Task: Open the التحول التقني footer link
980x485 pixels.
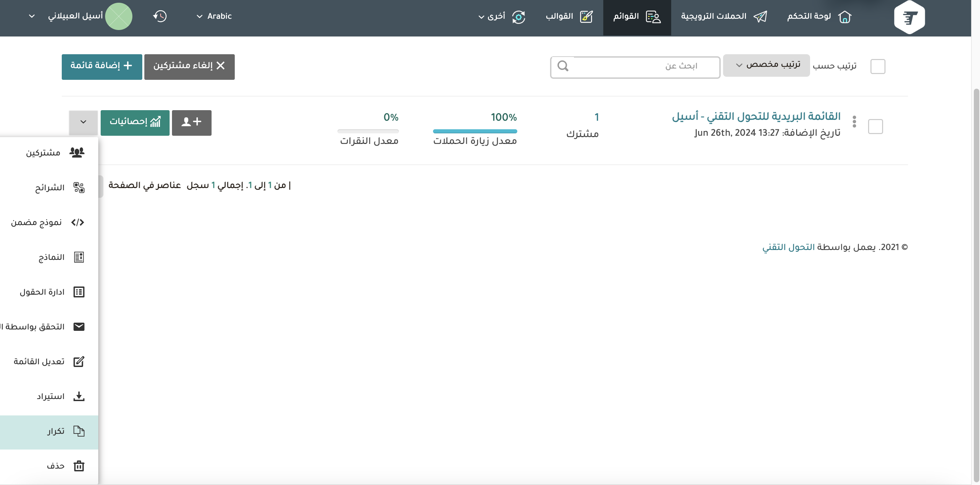Action: 788,247
